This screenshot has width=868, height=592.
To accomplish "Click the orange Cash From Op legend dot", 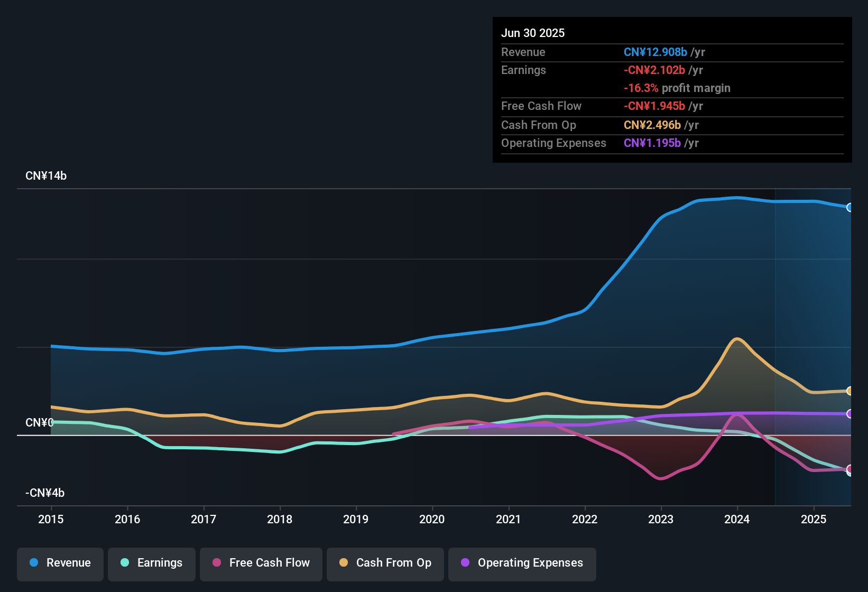I will tap(344, 563).
